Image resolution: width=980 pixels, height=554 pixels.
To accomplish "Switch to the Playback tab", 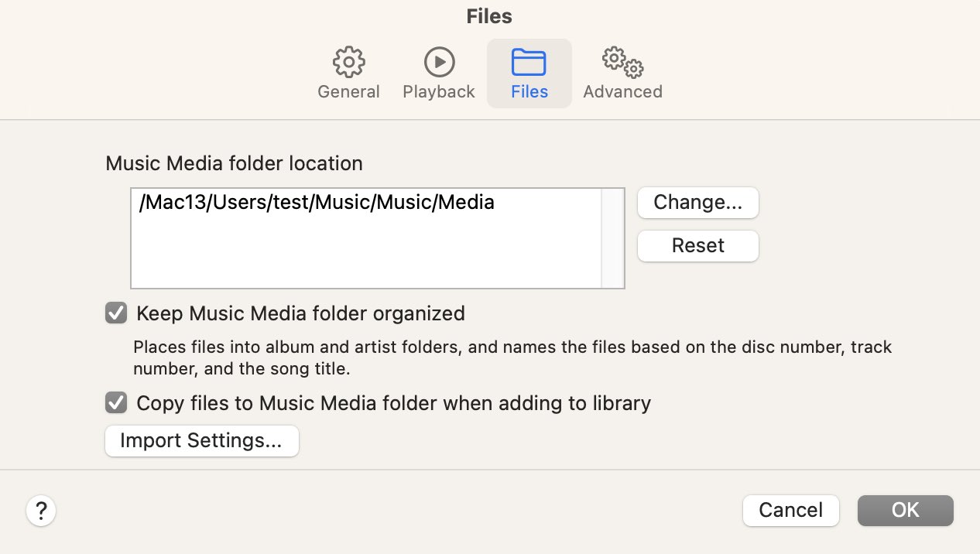I will (x=438, y=74).
